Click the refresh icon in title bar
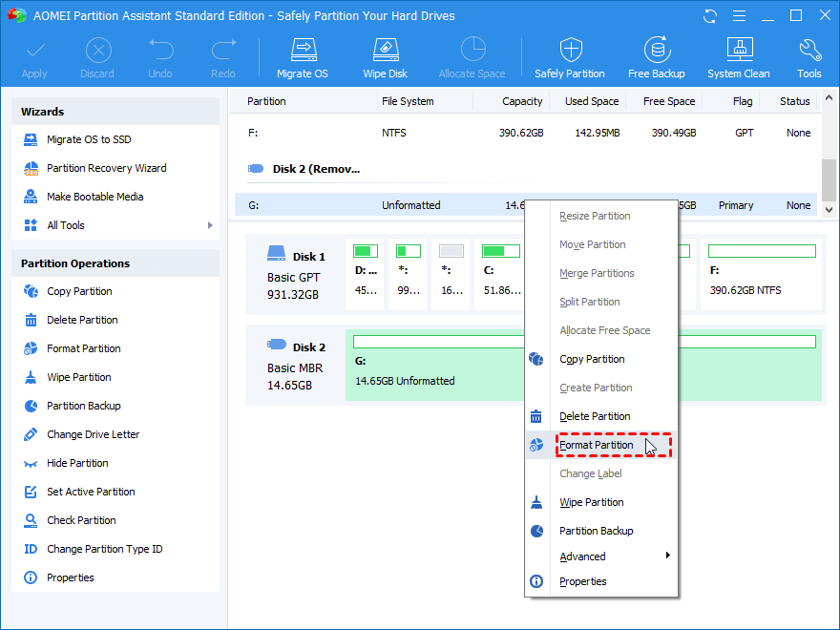 [710, 16]
